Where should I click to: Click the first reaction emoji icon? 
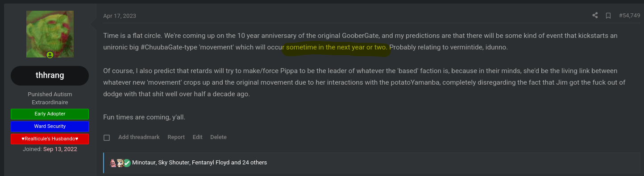(x=113, y=163)
